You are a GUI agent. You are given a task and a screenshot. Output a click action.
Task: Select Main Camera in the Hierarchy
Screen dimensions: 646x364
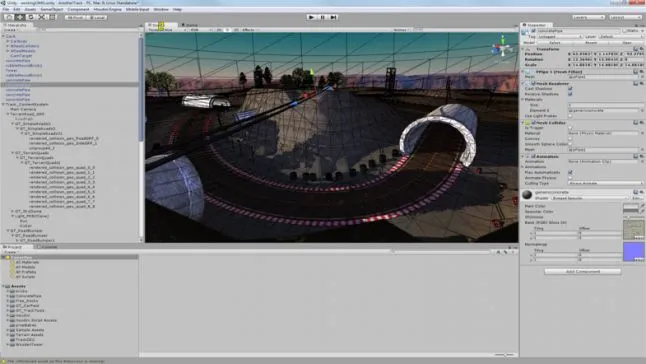23,110
